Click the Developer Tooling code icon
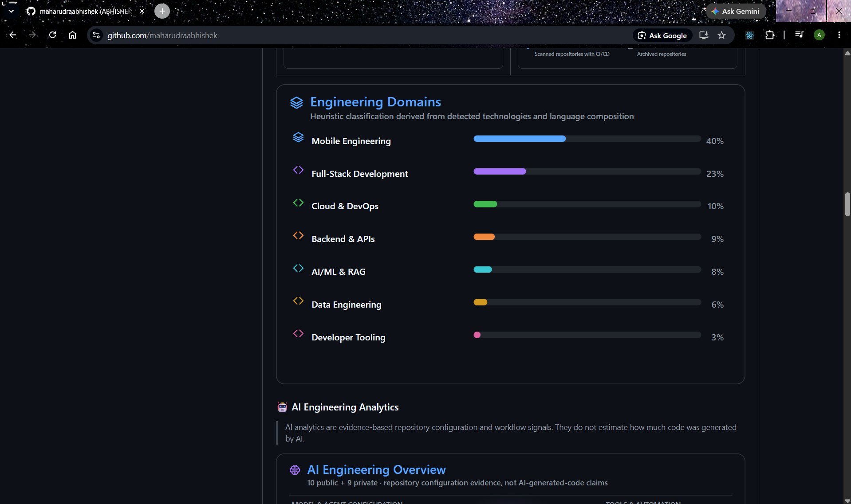Viewport: 851px width, 504px height. pos(298,333)
